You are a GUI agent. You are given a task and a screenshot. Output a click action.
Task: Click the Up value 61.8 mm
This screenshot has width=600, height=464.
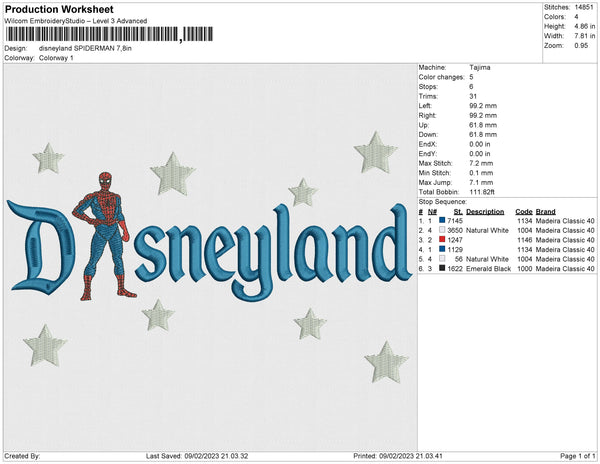pyautogui.click(x=483, y=125)
